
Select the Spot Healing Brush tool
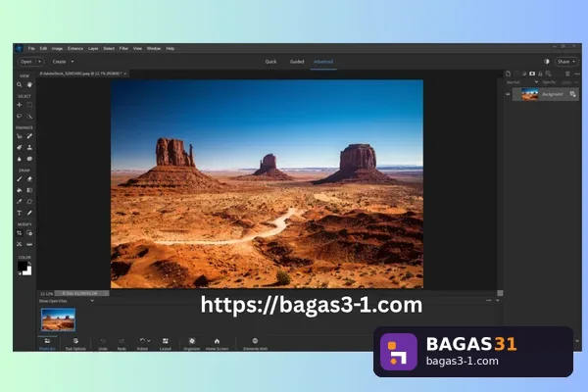[29, 136]
